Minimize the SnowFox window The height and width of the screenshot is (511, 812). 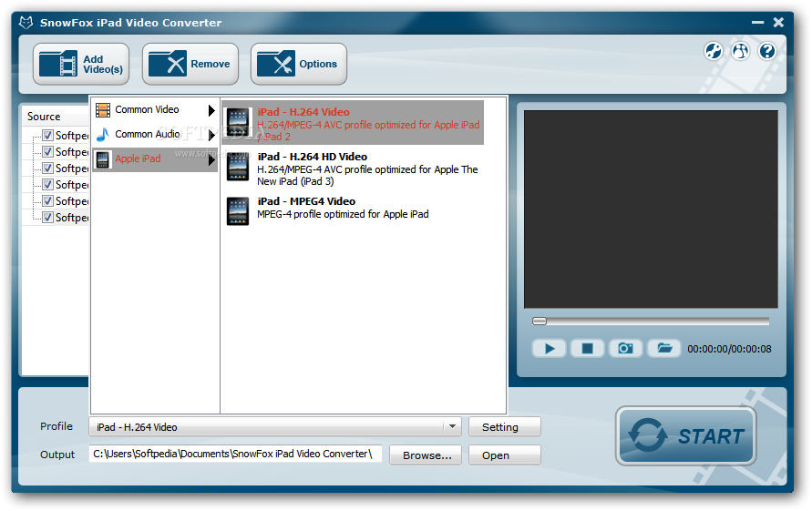tap(757, 22)
